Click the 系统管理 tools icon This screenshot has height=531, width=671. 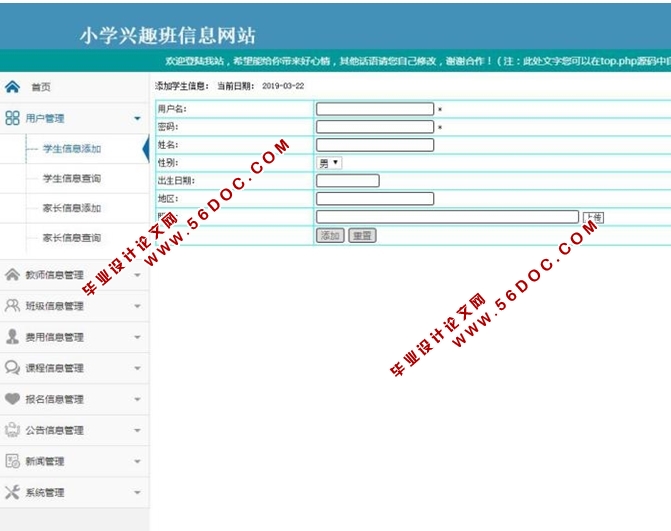tap(12, 492)
